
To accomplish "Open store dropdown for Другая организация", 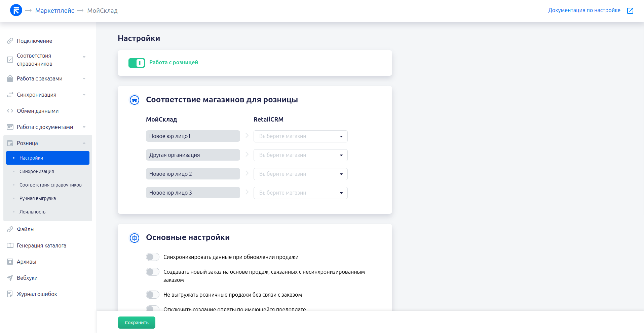I will [x=301, y=155].
